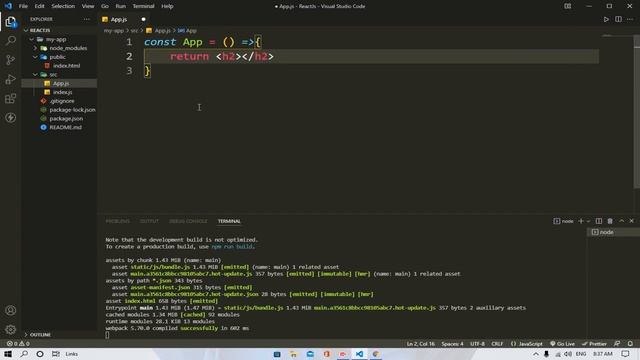Screen dimensions: 640x360
Task: Select the node terminal in the terminal list
Action: click(x=613, y=232)
